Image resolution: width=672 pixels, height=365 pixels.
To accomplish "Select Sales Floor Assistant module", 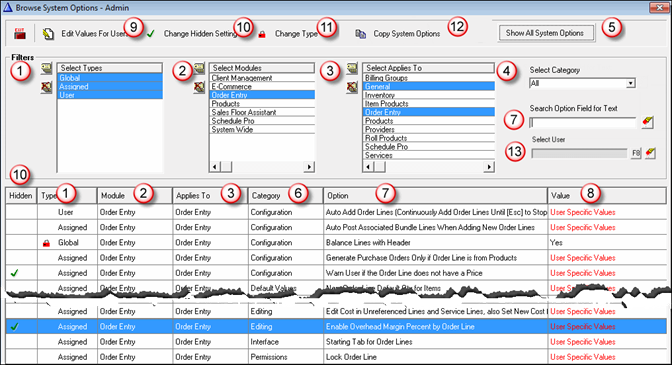I will click(262, 112).
